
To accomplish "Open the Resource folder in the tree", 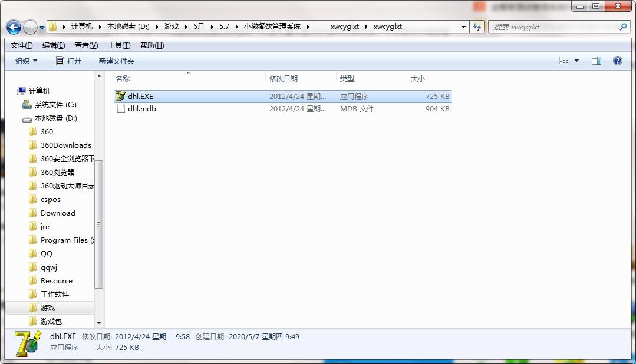I will 57,280.
